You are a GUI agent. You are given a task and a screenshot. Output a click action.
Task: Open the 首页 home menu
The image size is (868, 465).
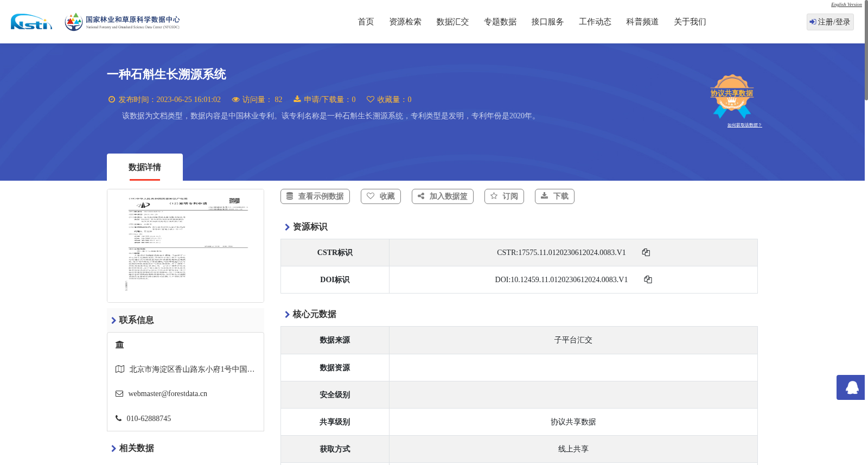pos(366,22)
